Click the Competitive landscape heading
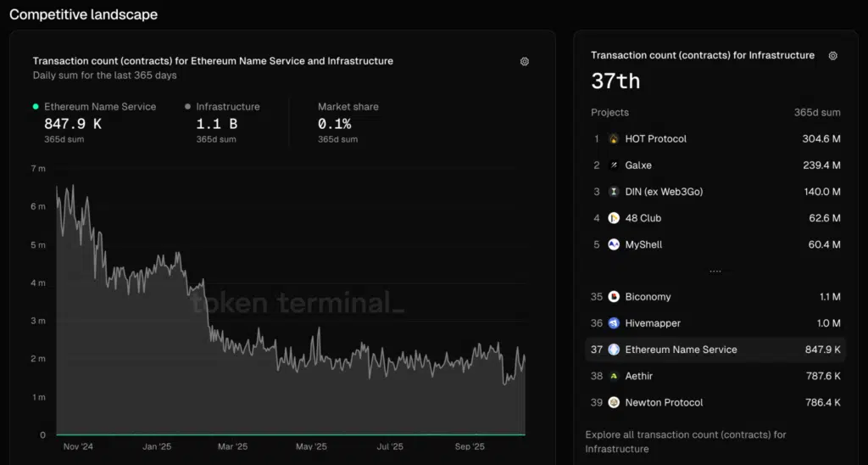Image resolution: width=868 pixels, height=465 pixels. click(x=84, y=15)
